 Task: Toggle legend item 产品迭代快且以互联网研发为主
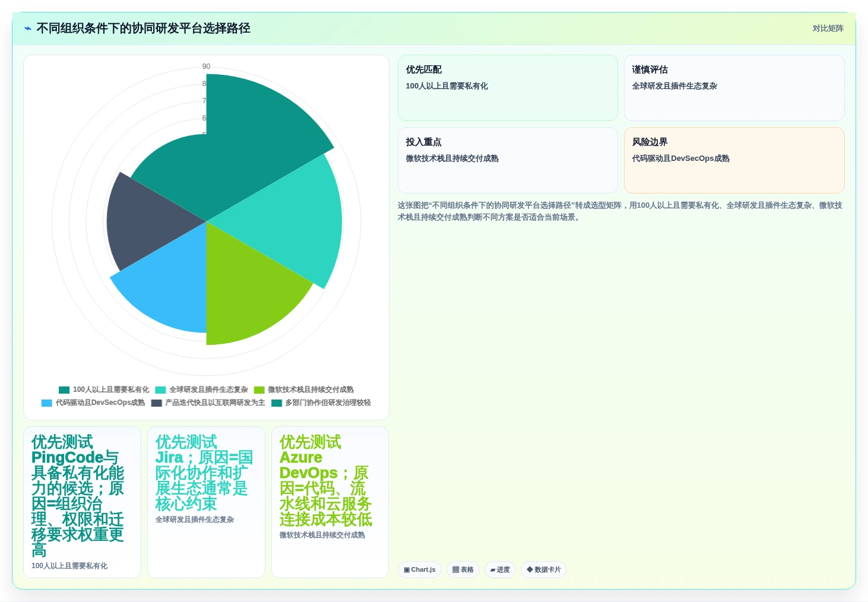point(208,403)
